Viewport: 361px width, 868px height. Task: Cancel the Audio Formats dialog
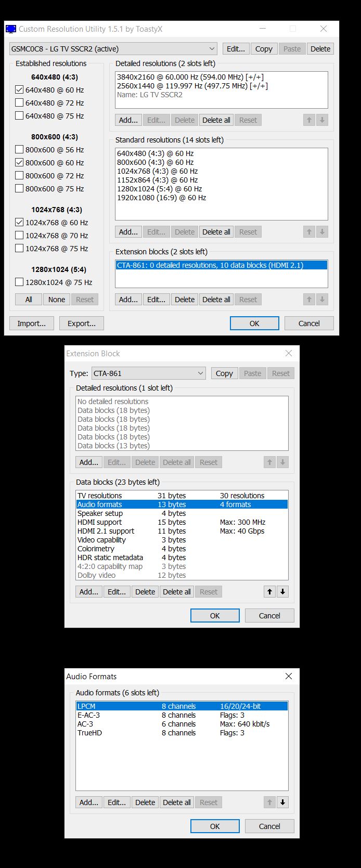(x=269, y=826)
